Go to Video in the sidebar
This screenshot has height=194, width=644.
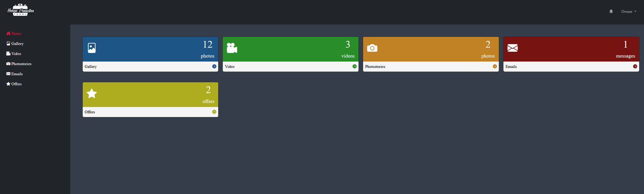pyautogui.click(x=14, y=53)
